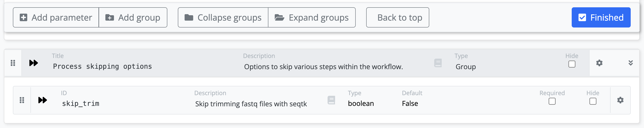
Task: Click Expand groups button
Action: 311,18
